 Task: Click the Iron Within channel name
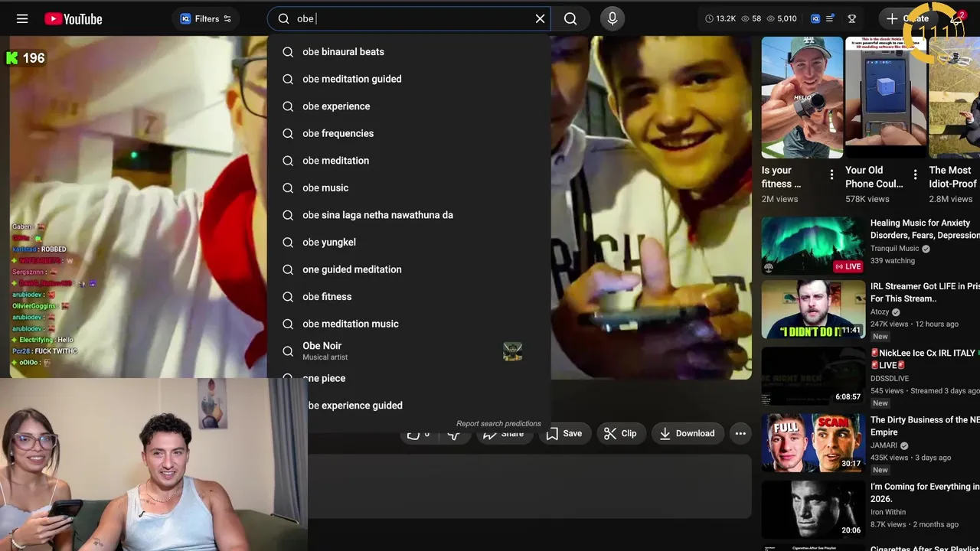888,512
